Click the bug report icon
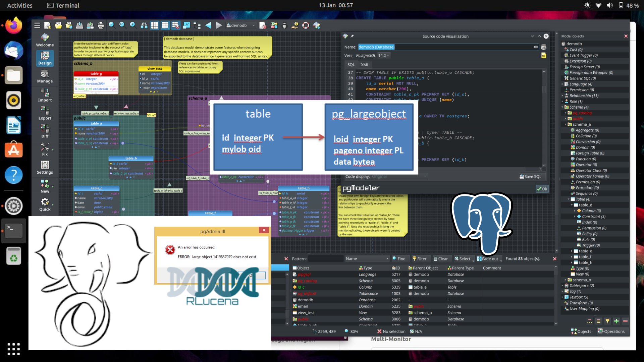Viewport: 644px width, 362px height. pos(285,25)
